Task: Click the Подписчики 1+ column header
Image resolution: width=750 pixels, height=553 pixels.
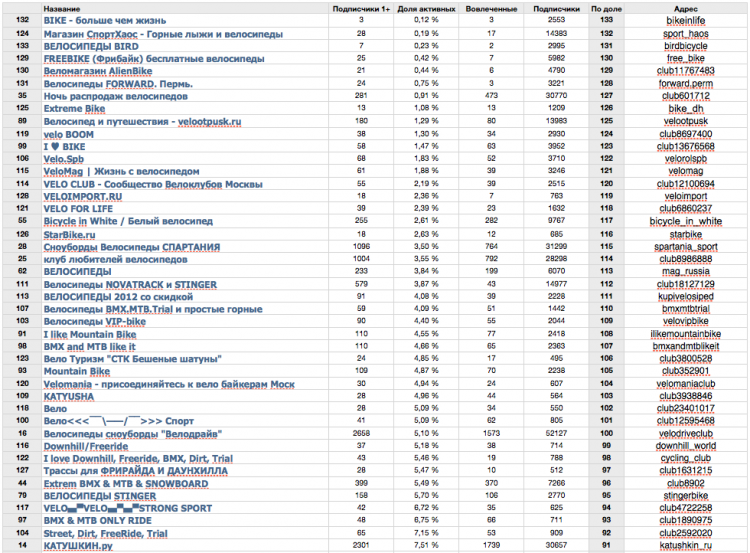Action: (361, 9)
